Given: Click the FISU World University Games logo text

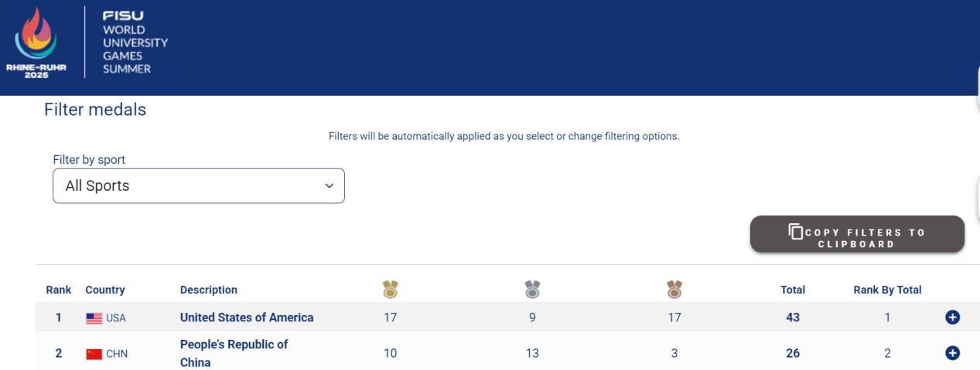Looking at the screenshot, I should click(x=135, y=42).
